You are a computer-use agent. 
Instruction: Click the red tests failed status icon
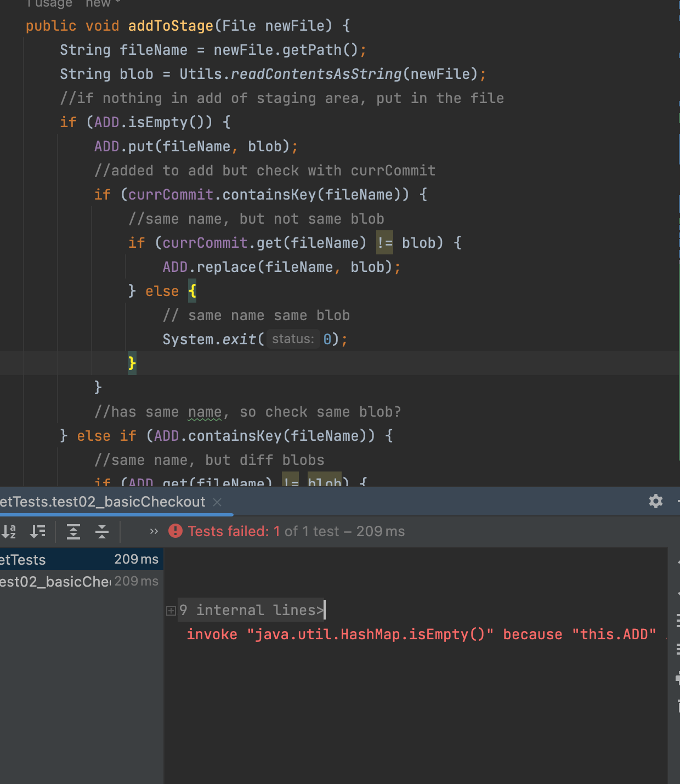point(175,531)
